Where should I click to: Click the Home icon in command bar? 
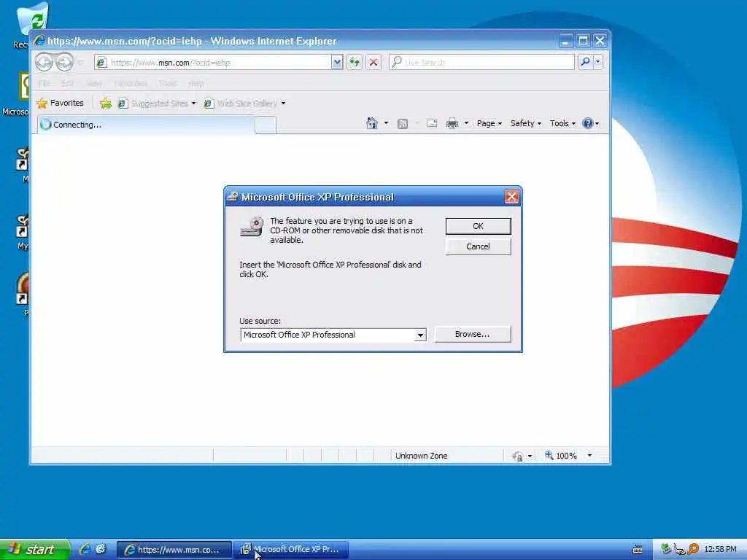pos(371,123)
